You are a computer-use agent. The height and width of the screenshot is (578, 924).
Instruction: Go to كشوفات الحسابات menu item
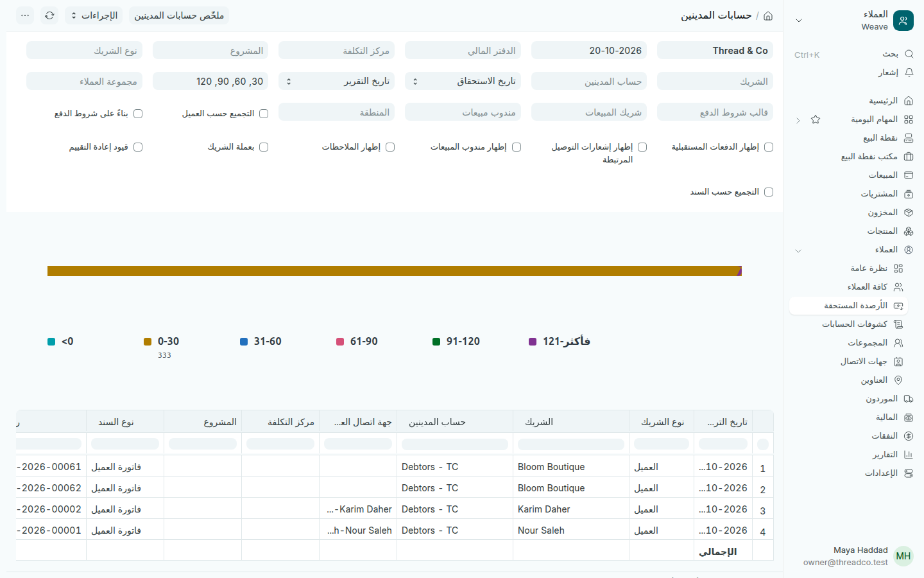(849, 324)
